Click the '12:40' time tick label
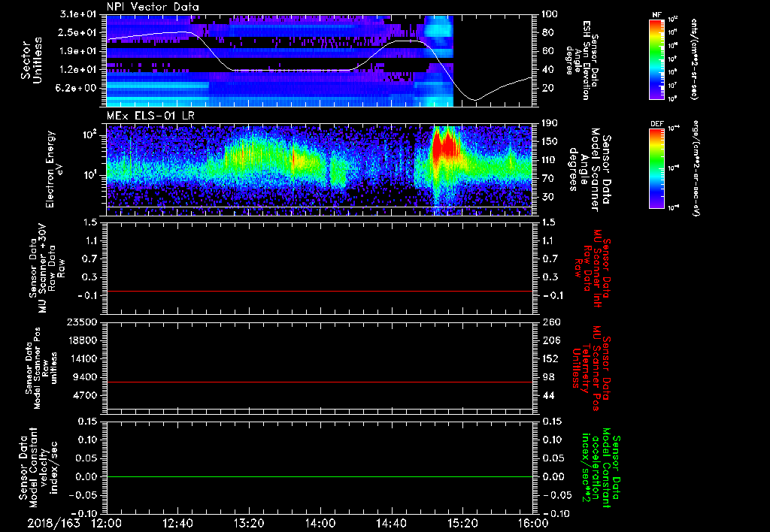Screen dimensions: 770x532 point(177,523)
